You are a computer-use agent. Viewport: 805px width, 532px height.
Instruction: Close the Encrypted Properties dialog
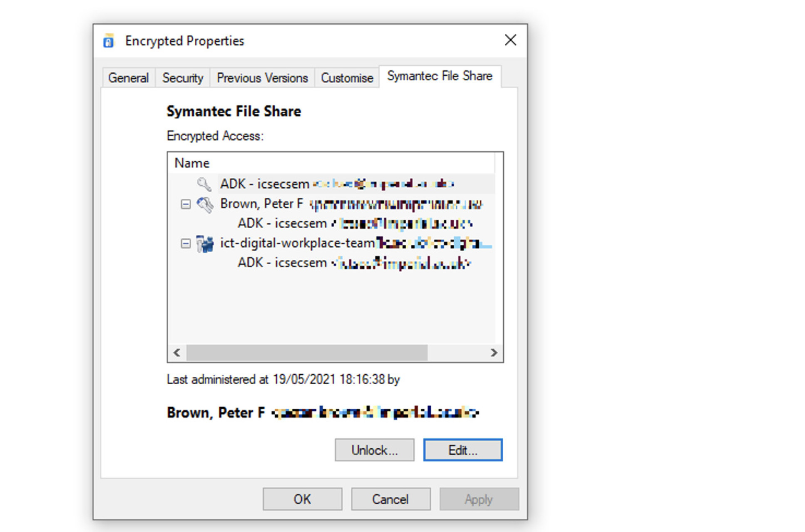[510, 40]
